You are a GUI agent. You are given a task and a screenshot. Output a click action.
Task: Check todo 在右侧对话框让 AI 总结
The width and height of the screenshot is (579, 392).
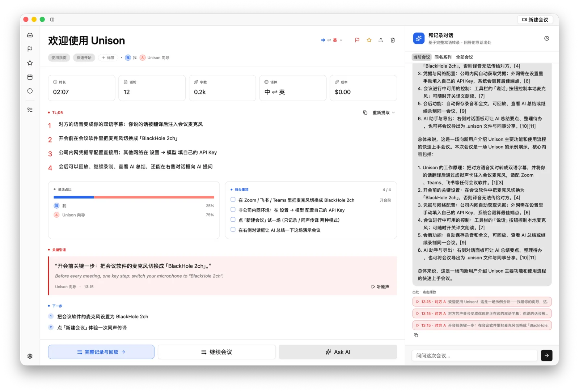pyautogui.click(x=233, y=230)
